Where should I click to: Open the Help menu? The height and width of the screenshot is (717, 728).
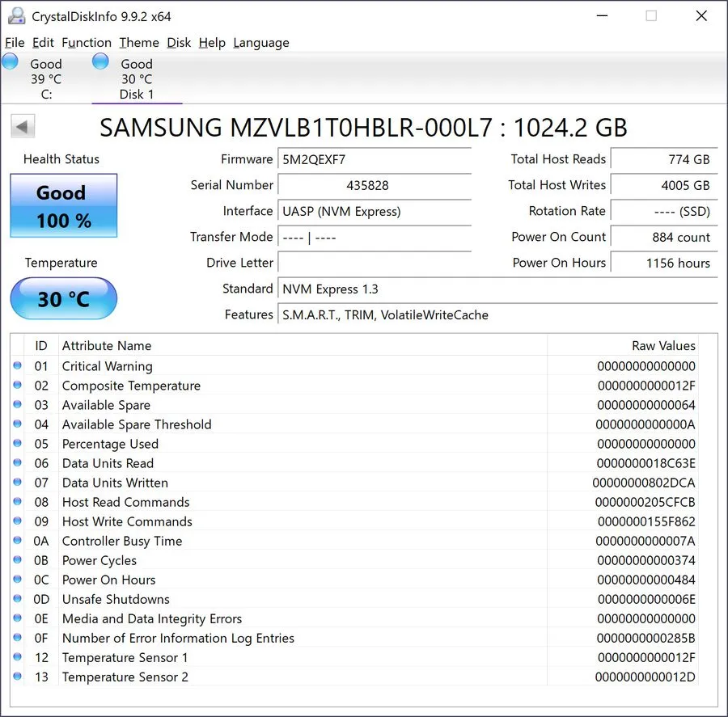coord(212,43)
